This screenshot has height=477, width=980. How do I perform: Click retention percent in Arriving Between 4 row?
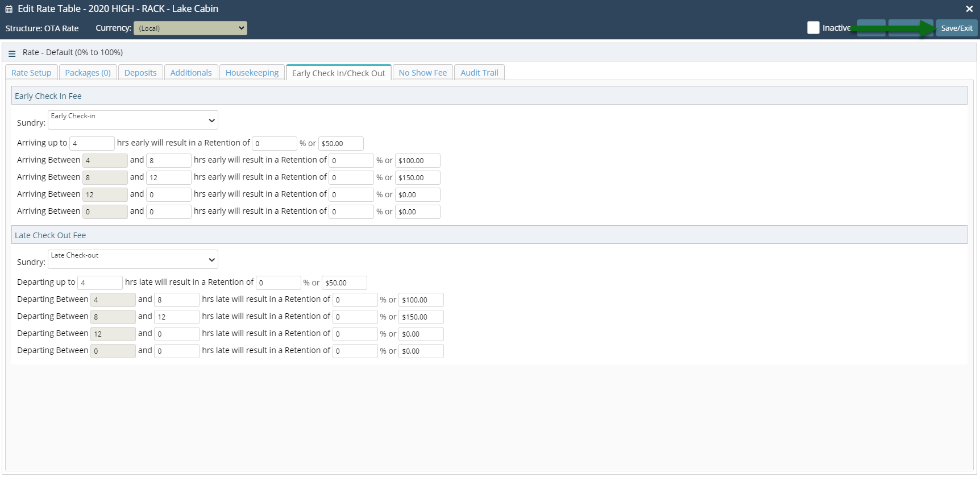pyautogui.click(x=351, y=160)
